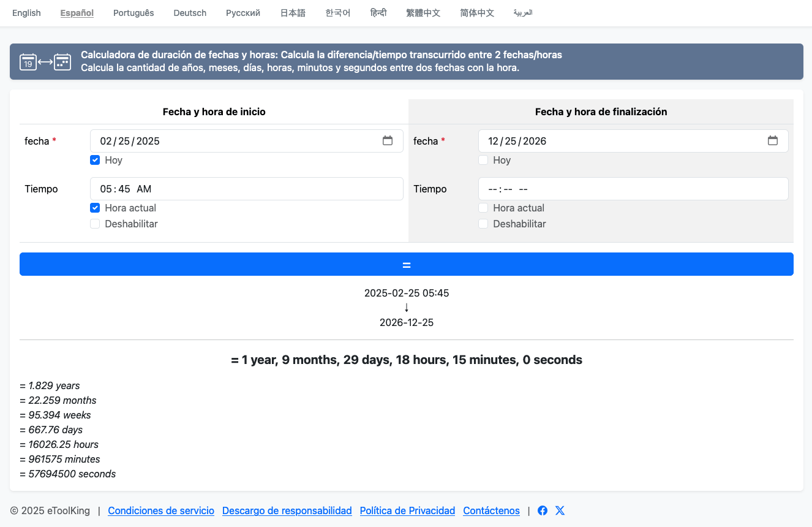Tick end time Deshabilitar checkbox
Image resolution: width=812 pixels, height=527 pixels.
[483, 224]
